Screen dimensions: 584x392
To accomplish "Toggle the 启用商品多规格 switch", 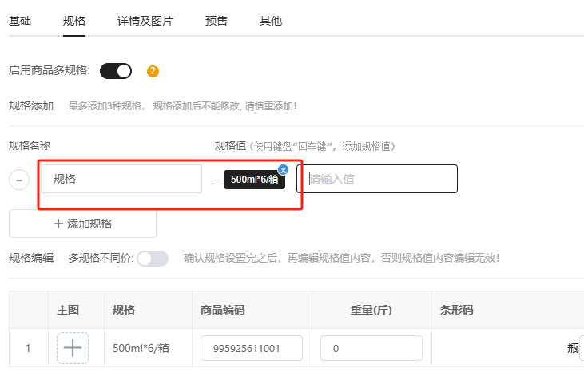I will [116, 71].
